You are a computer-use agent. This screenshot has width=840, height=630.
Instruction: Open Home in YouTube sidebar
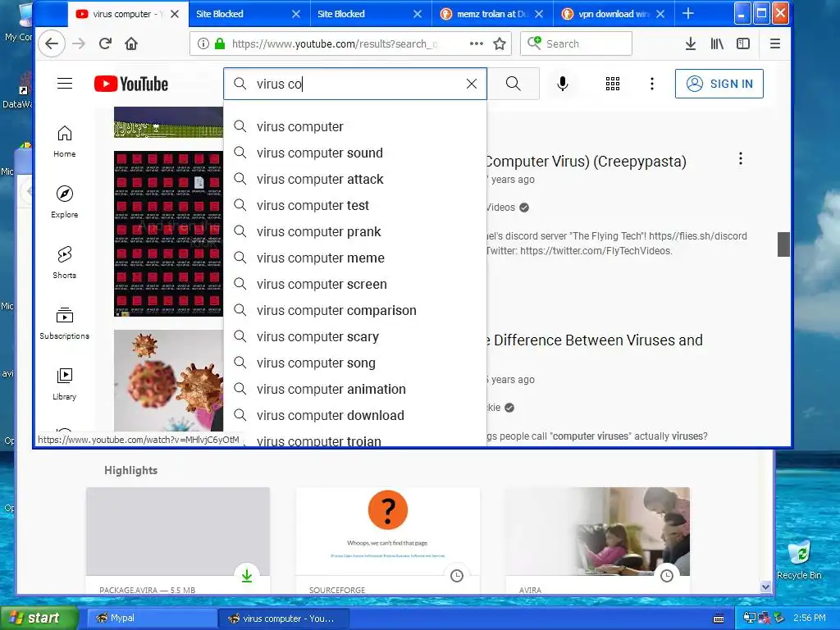click(x=64, y=141)
